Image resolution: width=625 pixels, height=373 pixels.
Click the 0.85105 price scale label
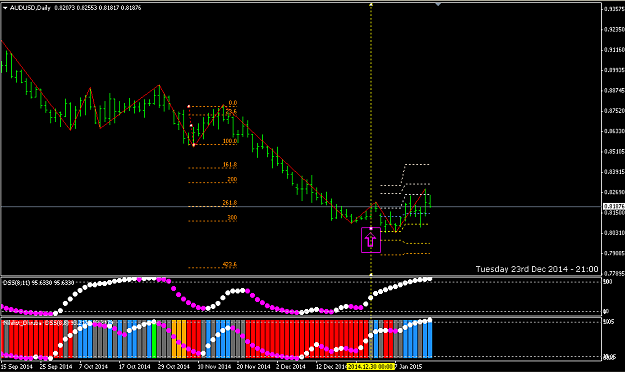614,151
